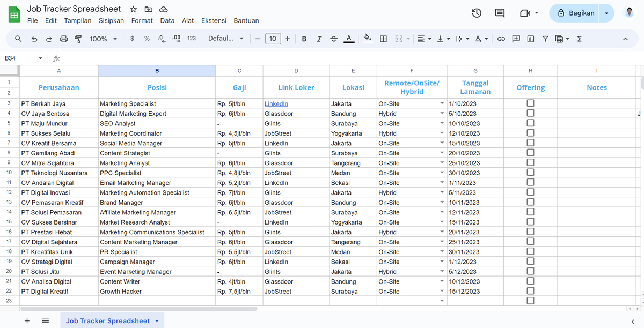
Task: Open the font family dropdown
Action: [225, 39]
